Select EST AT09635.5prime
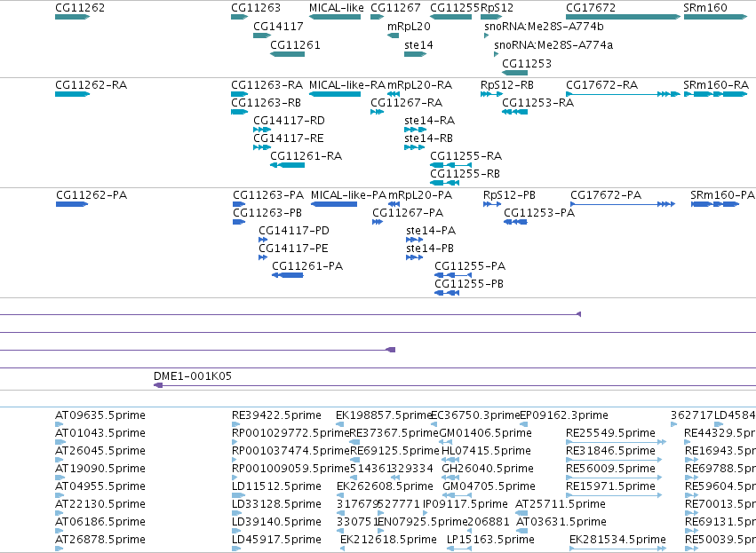756x553 pixels. [100, 415]
